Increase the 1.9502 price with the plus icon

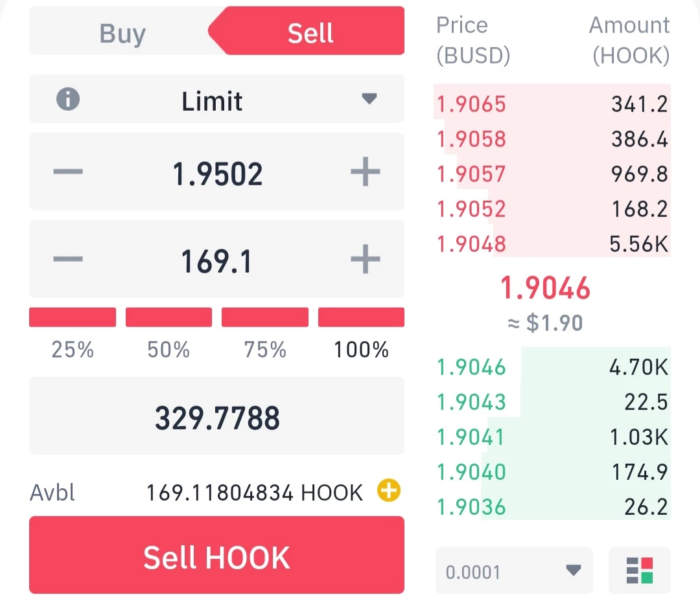click(x=365, y=172)
